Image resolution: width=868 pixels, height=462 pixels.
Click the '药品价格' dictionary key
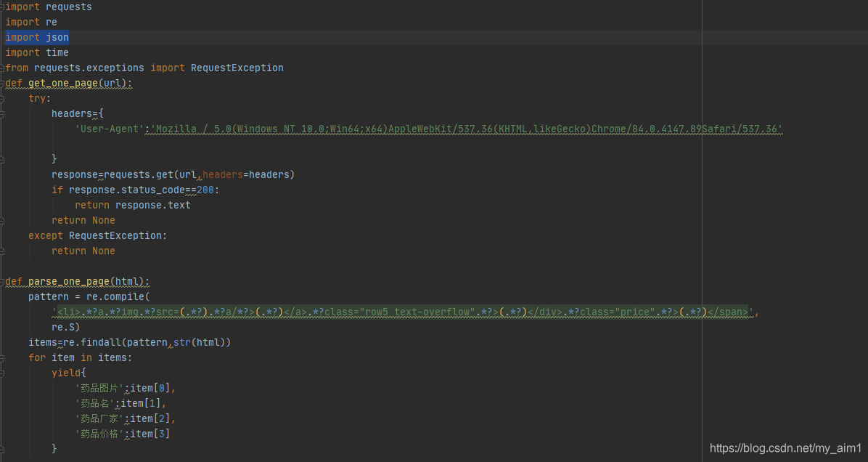pyautogui.click(x=99, y=433)
